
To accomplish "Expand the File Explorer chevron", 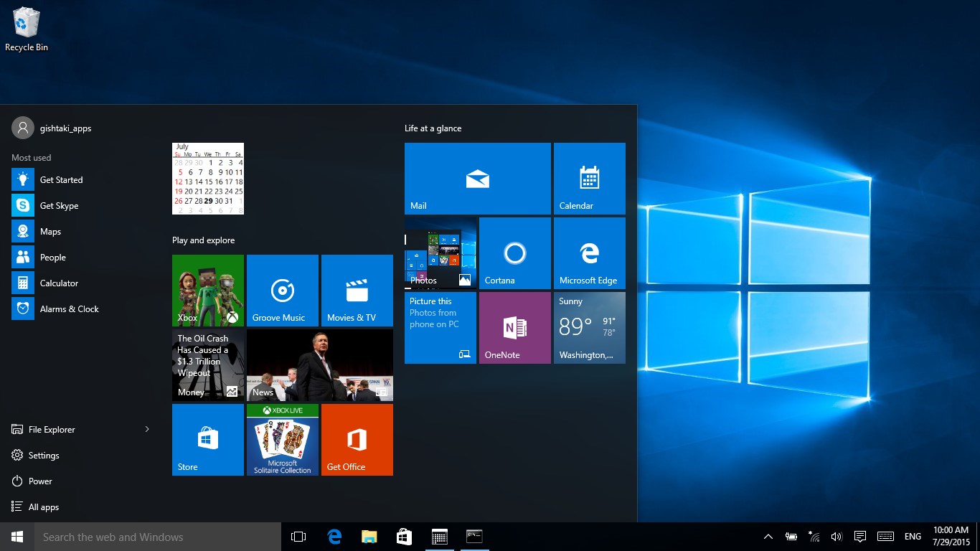I will point(146,429).
